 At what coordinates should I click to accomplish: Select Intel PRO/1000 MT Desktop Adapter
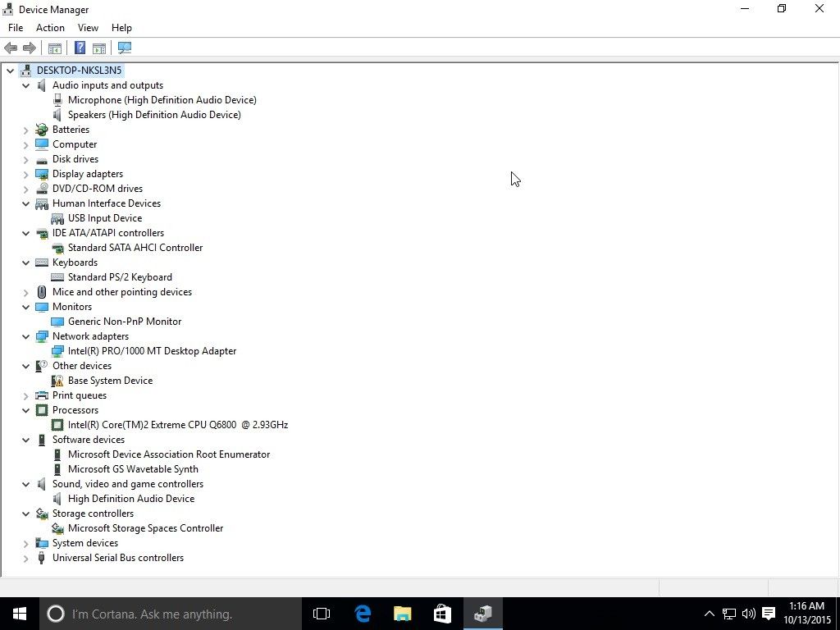(152, 351)
